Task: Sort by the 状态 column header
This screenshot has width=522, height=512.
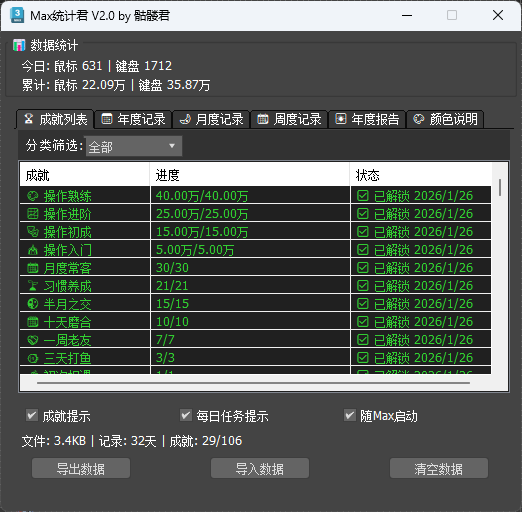Action: [421, 175]
